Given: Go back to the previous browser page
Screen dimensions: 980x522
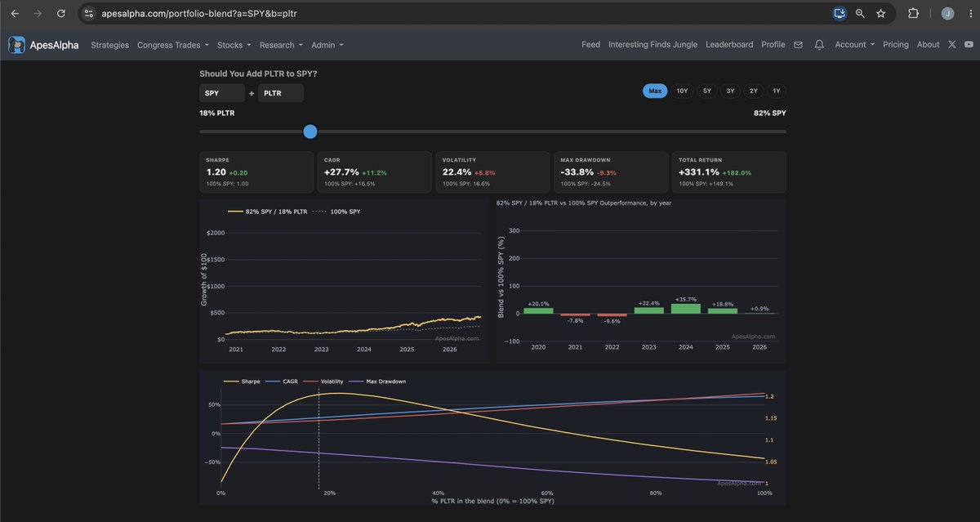Looking at the screenshot, I should [x=15, y=13].
